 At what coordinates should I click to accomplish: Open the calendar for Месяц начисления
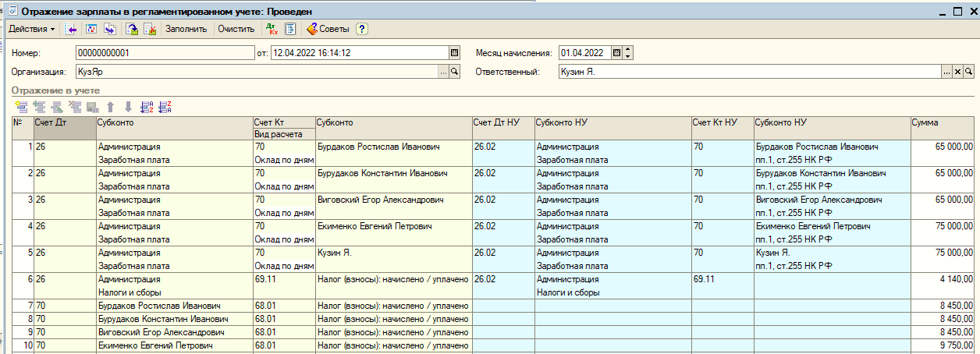[616, 53]
